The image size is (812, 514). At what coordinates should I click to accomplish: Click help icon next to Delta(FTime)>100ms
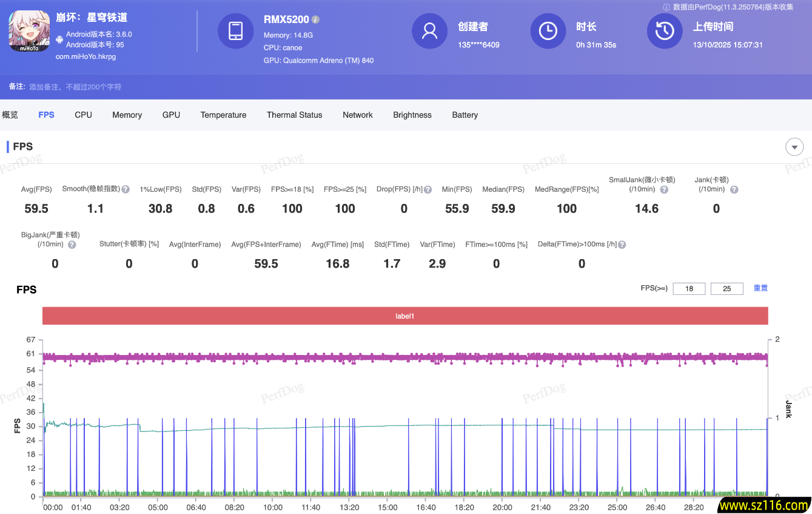point(622,245)
